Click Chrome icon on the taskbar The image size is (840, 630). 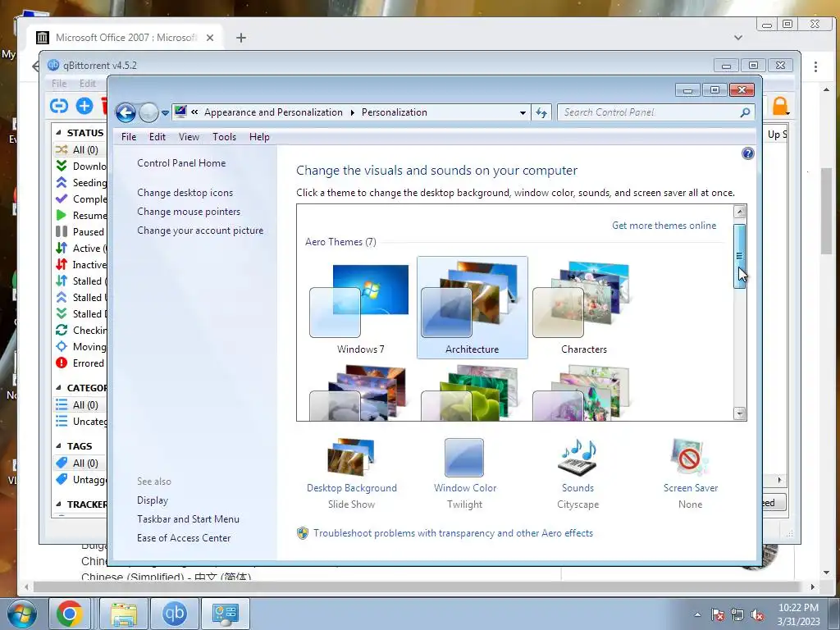[x=69, y=614]
